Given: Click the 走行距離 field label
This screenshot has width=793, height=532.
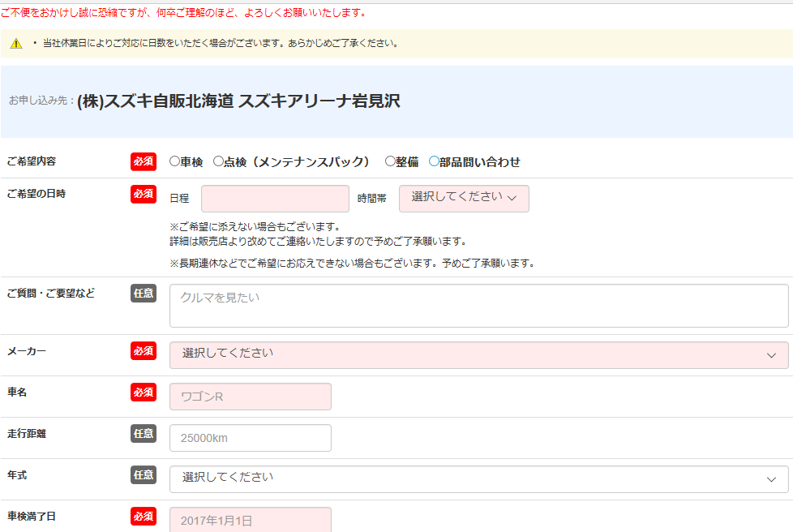Looking at the screenshot, I should tap(26, 433).
